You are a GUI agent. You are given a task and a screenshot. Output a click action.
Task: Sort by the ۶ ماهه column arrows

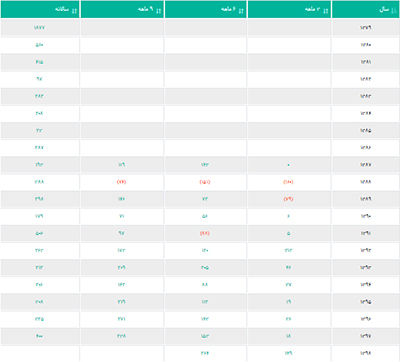click(241, 11)
